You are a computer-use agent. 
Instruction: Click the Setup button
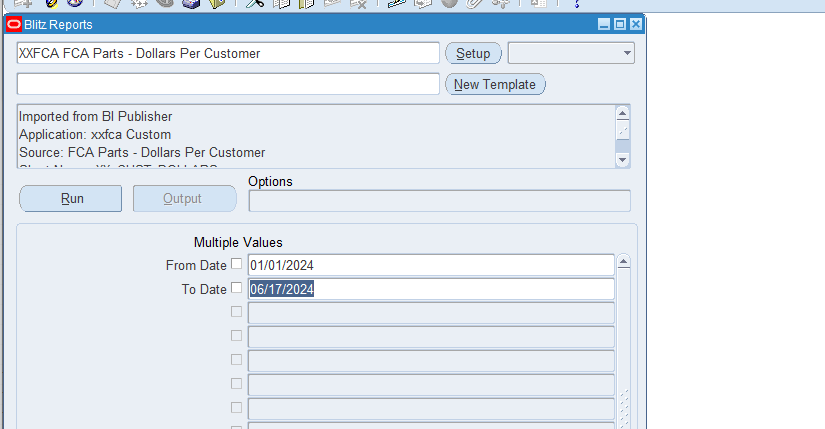pyautogui.click(x=473, y=53)
